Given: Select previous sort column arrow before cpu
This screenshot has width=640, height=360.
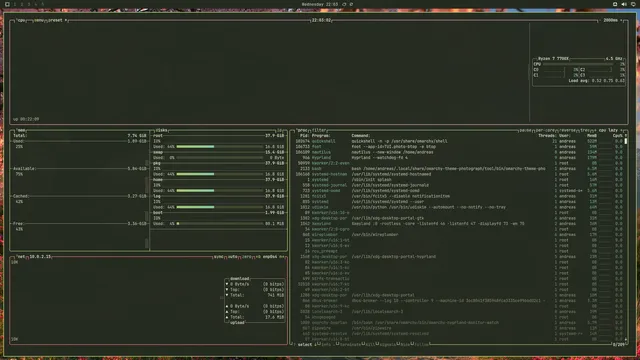Looking at the screenshot, I should point(597,130).
